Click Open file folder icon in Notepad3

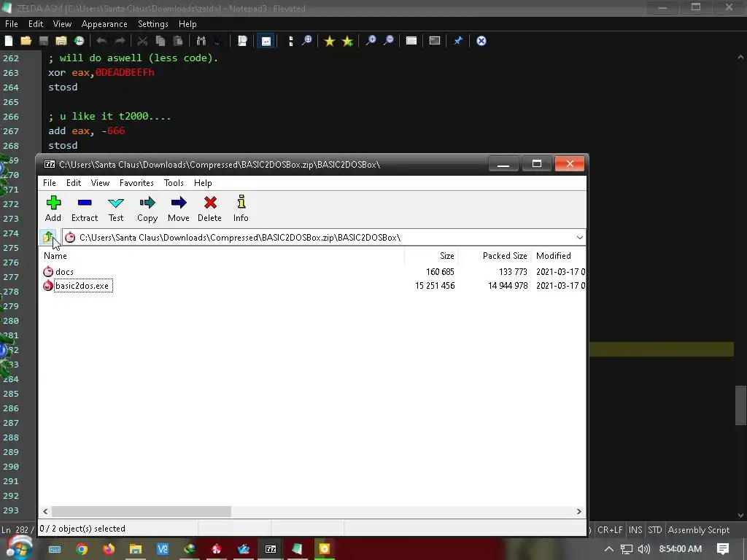click(26, 41)
